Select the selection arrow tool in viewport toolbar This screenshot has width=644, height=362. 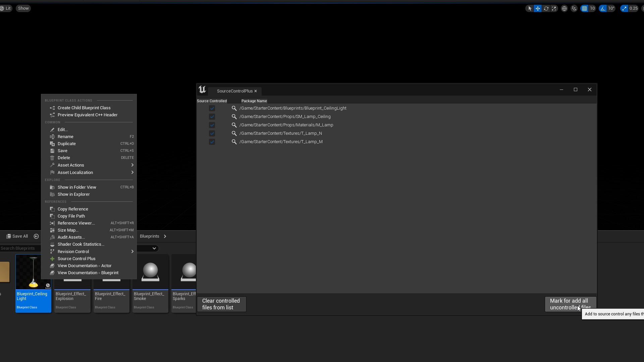coord(529,8)
